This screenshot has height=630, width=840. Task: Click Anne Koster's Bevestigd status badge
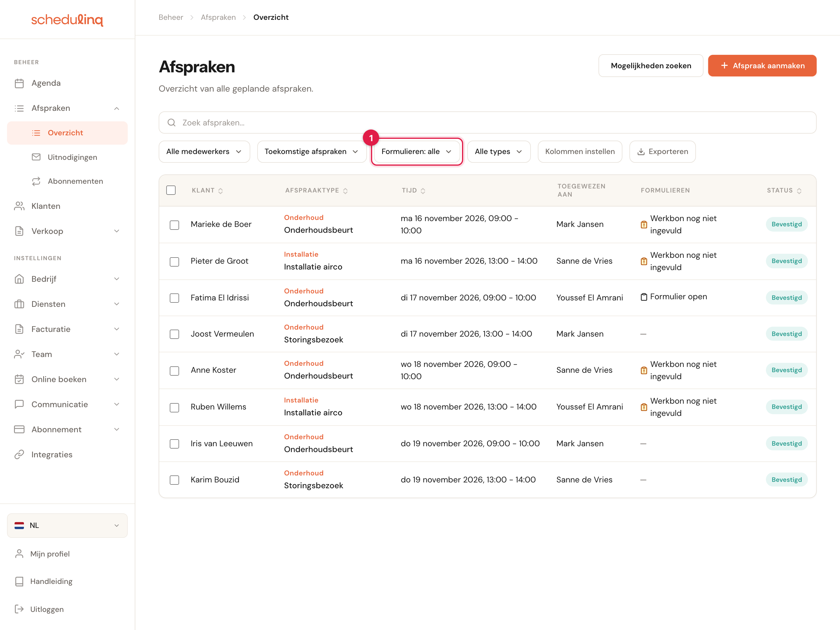click(x=786, y=370)
